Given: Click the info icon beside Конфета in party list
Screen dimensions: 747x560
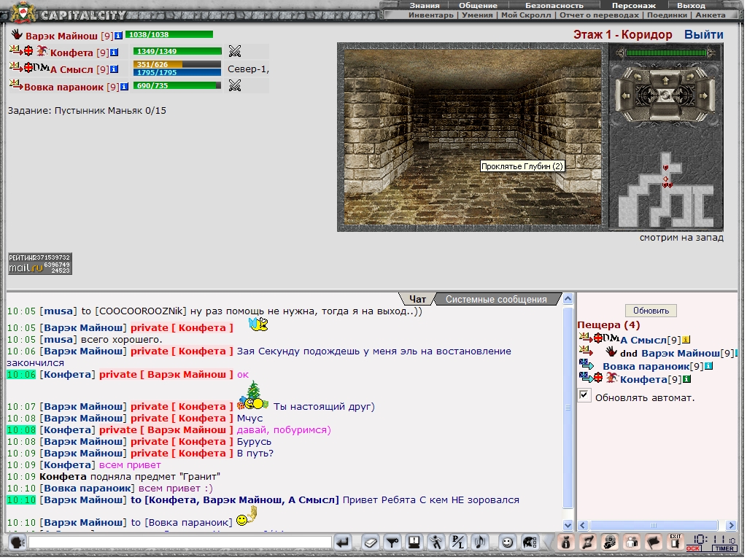Looking at the screenshot, I should click(x=114, y=52).
